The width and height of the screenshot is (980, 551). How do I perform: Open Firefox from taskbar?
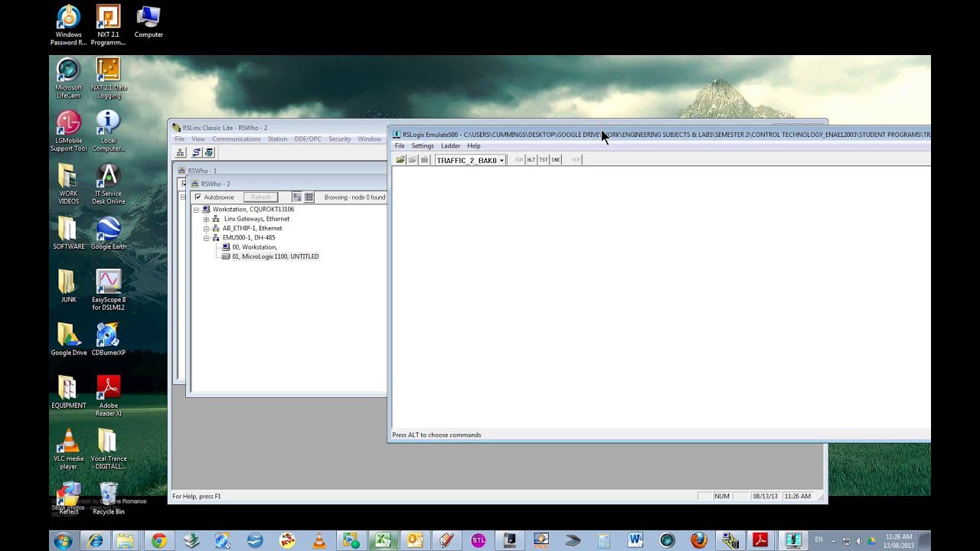699,541
